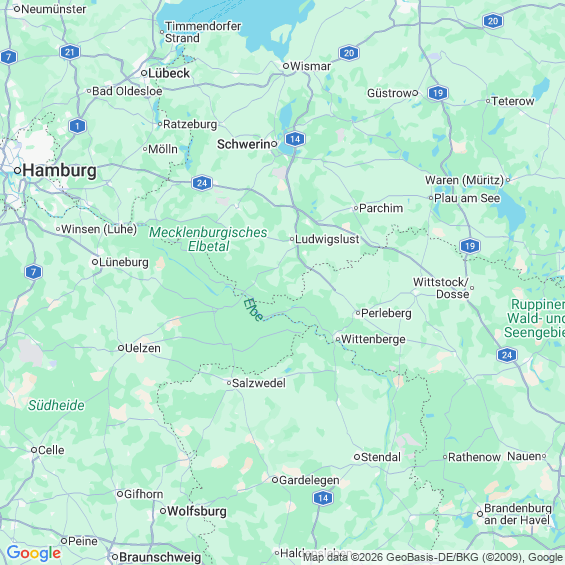
Task: Select the Südheide nature park label
Action: point(56,405)
